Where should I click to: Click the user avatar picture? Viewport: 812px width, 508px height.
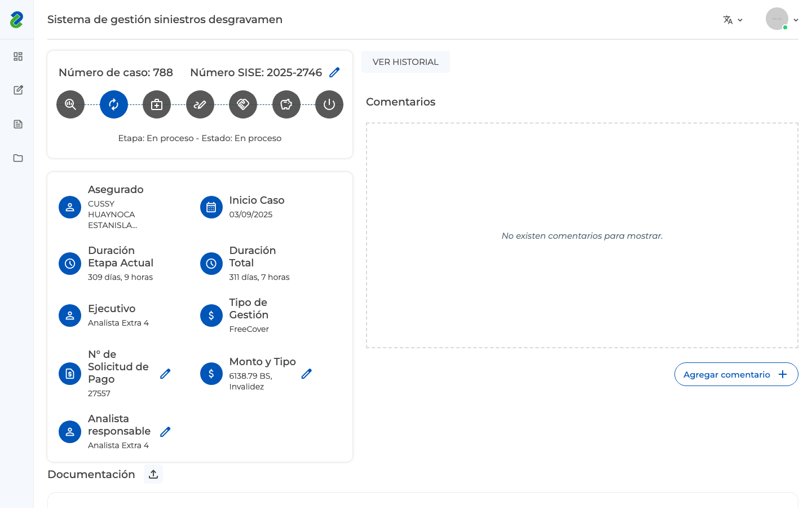(777, 19)
